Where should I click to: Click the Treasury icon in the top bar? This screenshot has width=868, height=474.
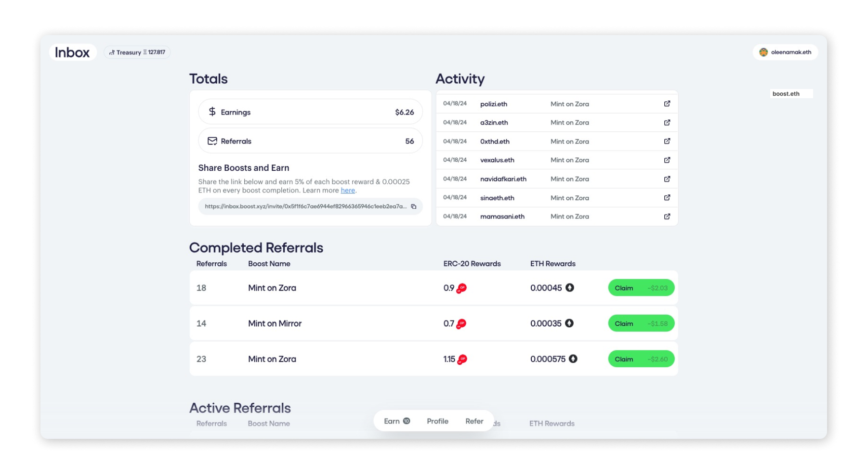pyautogui.click(x=112, y=52)
